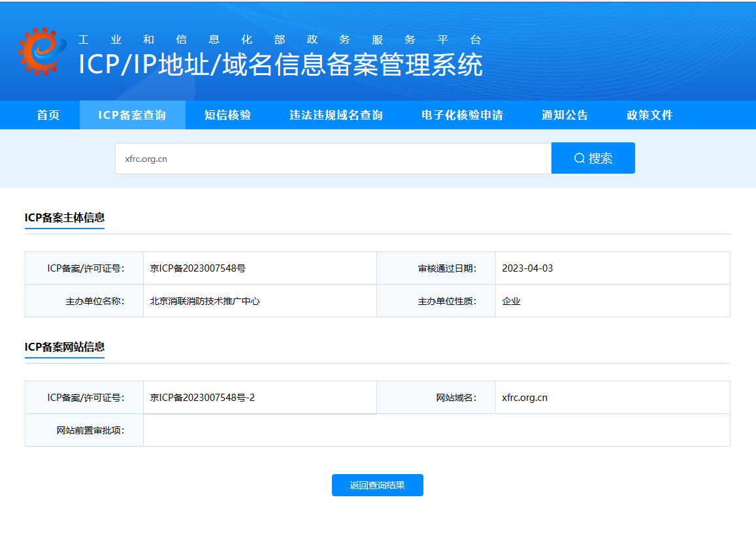Screen dimensions: 756x540
Task: Open the 短信核验 tab
Action: tap(227, 115)
